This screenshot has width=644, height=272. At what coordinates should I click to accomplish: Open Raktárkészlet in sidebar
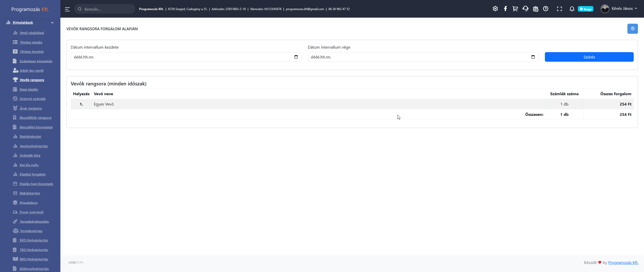tap(30, 137)
